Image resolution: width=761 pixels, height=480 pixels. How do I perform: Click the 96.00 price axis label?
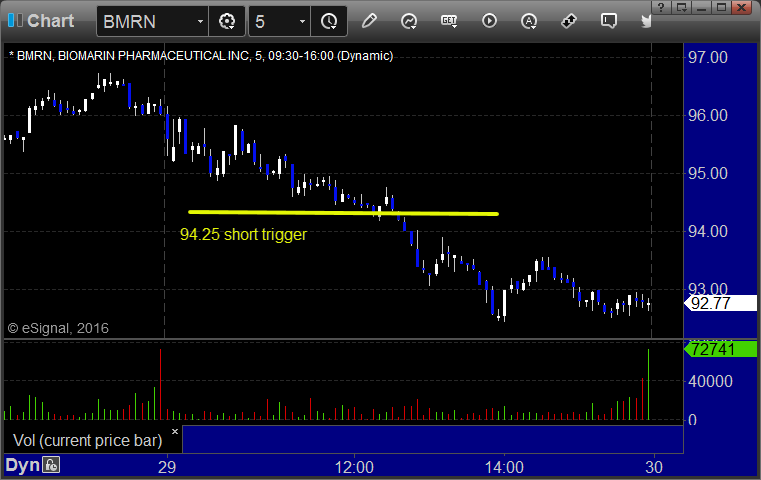point(708,116)
